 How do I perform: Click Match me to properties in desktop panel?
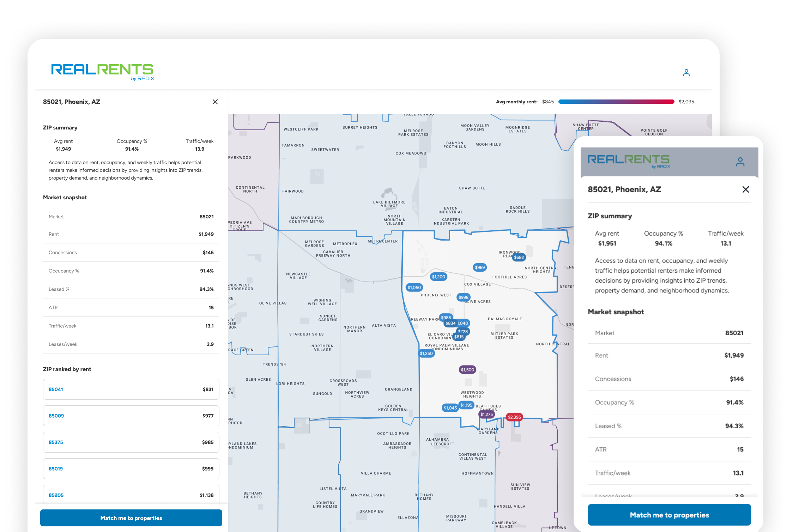click(131, 518)
